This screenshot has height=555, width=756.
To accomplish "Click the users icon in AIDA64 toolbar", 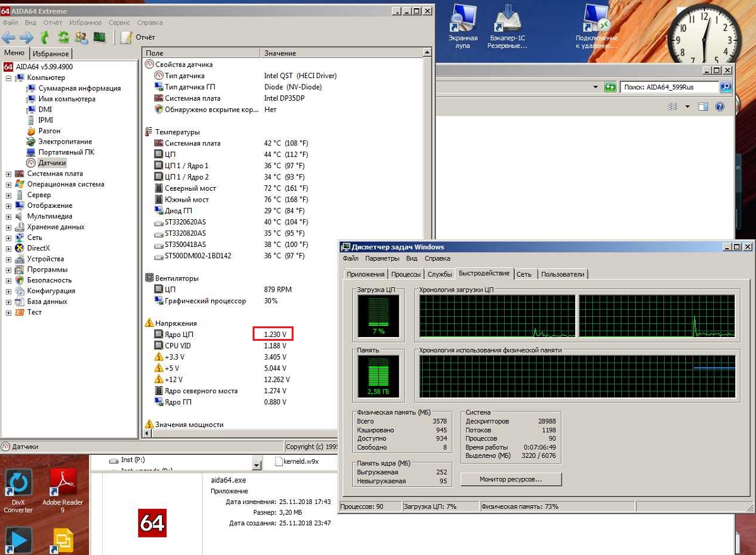I will (81, 37).
